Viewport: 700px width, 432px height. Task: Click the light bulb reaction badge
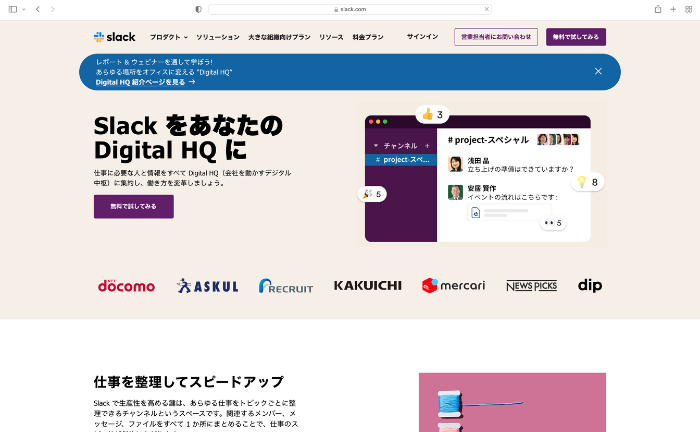pos(587,182)
